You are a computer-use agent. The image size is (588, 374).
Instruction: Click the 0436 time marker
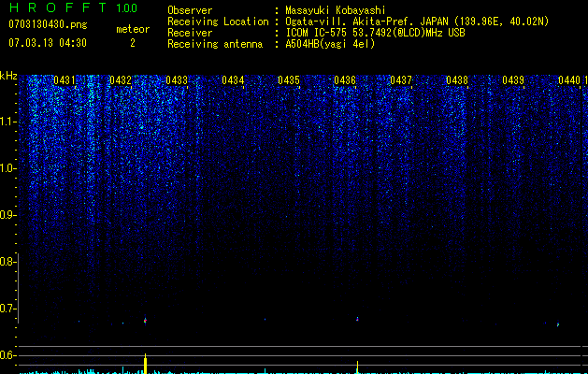345,80
